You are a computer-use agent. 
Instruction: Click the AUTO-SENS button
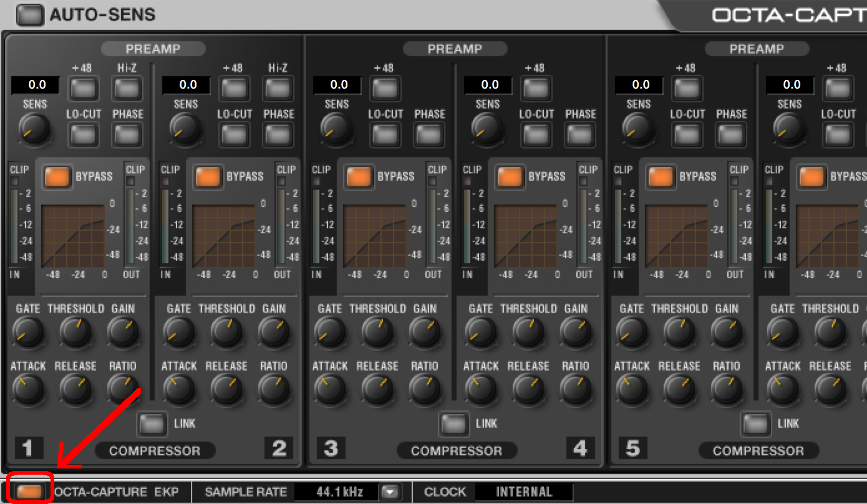30,14
